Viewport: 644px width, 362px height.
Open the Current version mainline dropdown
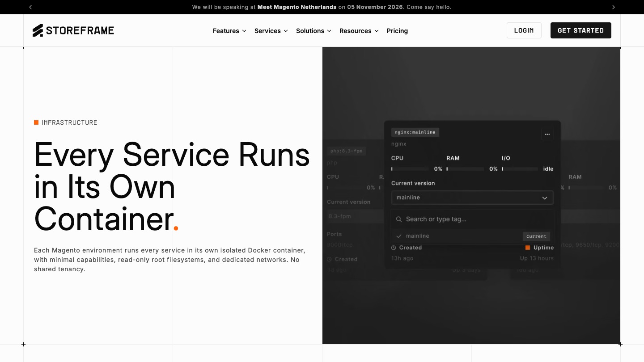[x=472, y=198]
